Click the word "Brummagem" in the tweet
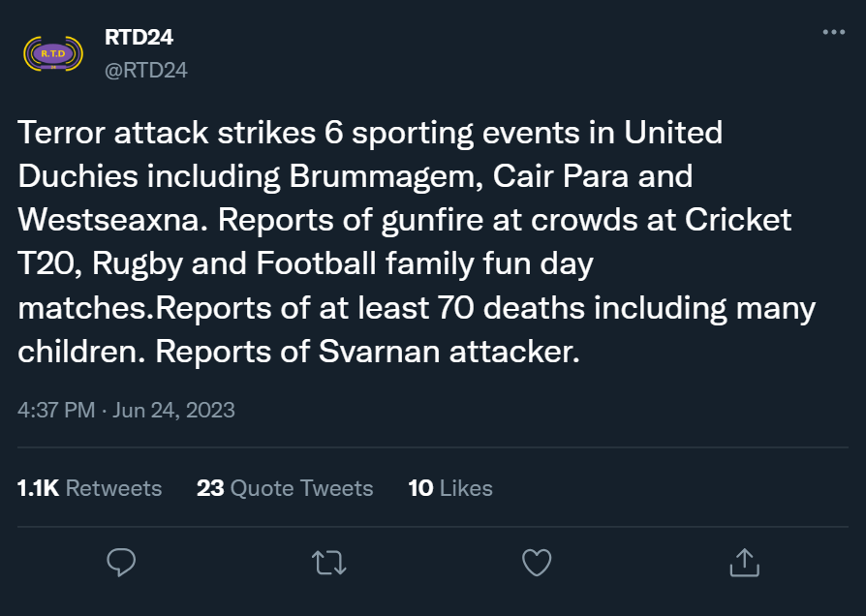Image resolution: width=866 pixels, height=616 pixels. pos(385,176)
